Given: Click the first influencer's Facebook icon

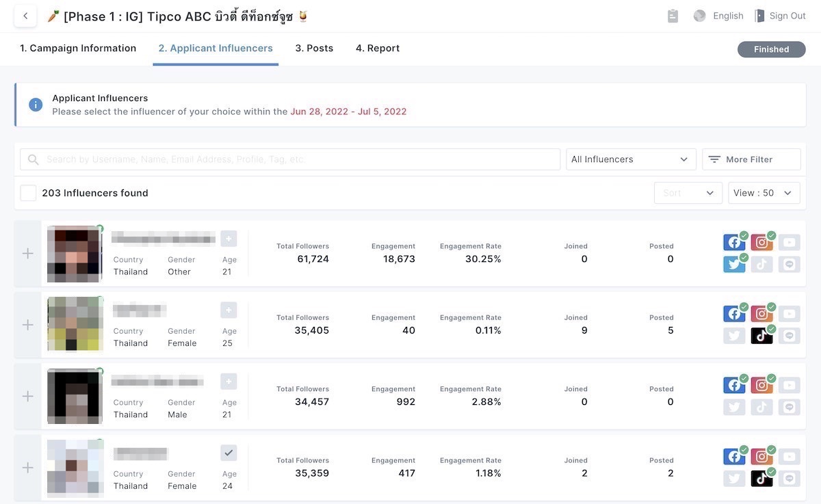Looking at the screenshot, I should (734, 242).
